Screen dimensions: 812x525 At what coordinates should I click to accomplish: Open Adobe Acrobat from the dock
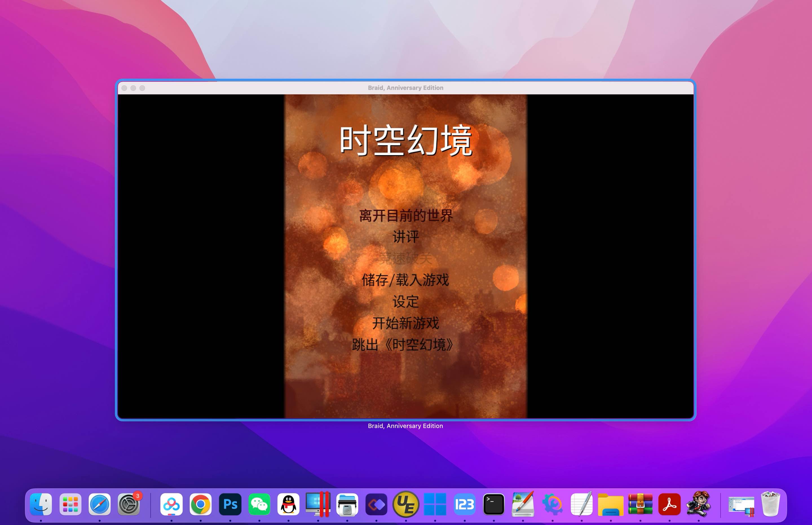coord(670,504)
